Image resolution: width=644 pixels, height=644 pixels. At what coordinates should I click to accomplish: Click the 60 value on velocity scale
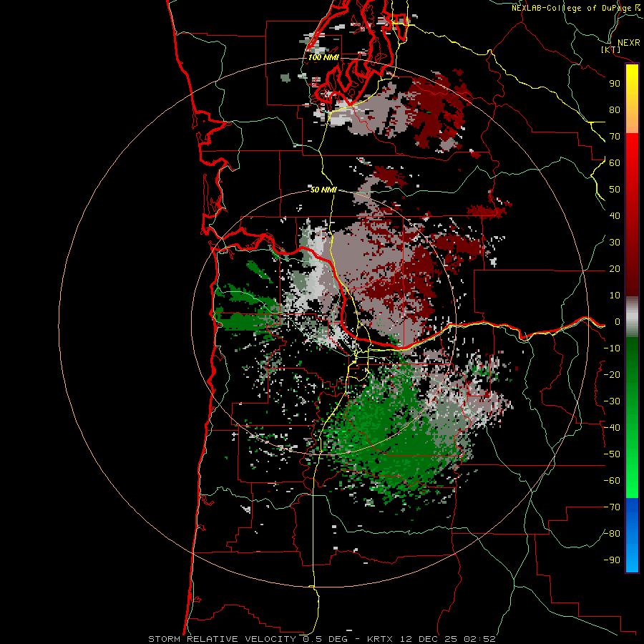point(615,163)
